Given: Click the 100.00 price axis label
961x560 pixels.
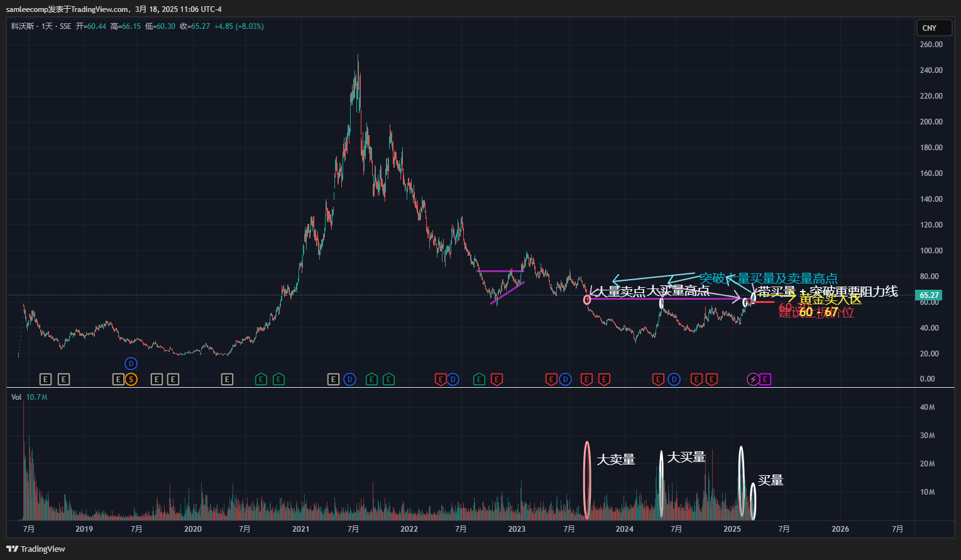Looking at the screenshot, I should (931, 250).
